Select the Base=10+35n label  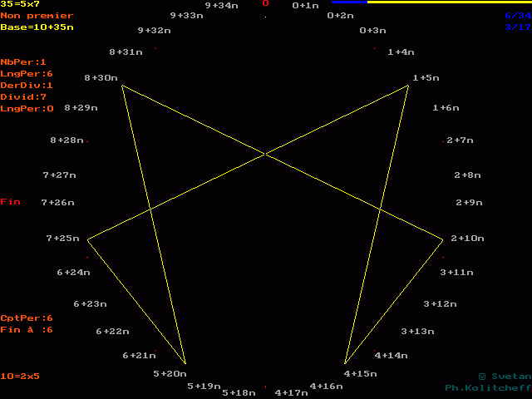[x=37, y=27]
